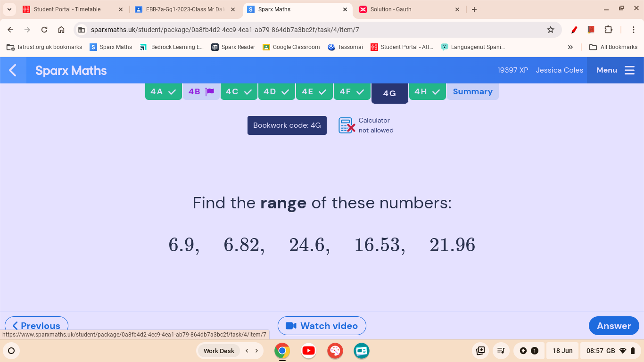Click the right arrow beside Work Desk
The width and height of the screenshot is (644, 362).
point(256,351)
